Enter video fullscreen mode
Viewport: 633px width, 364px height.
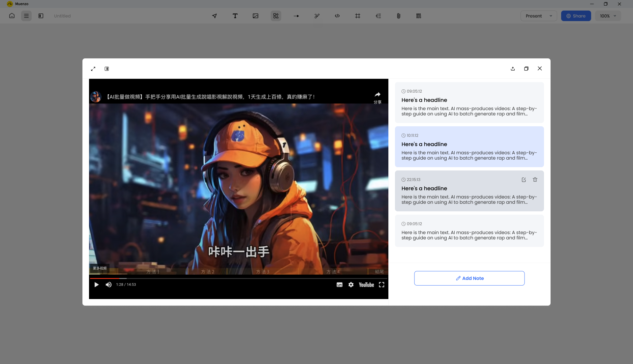381,285
